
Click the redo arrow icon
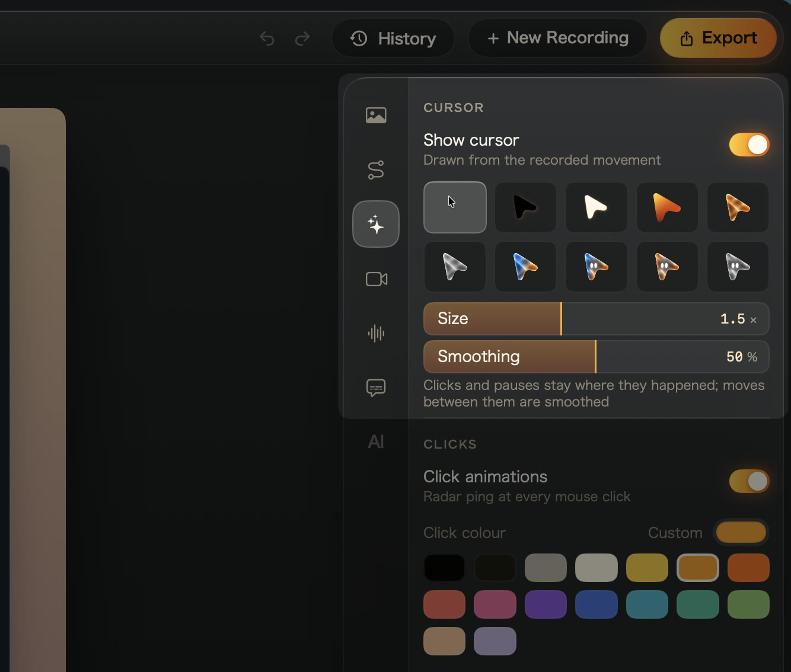(302, 39)
